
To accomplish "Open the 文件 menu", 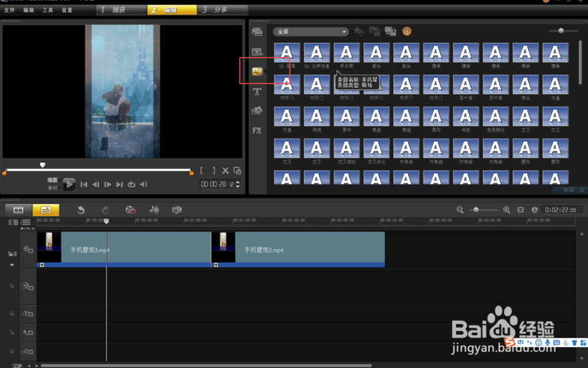I will tap(9, 10).
